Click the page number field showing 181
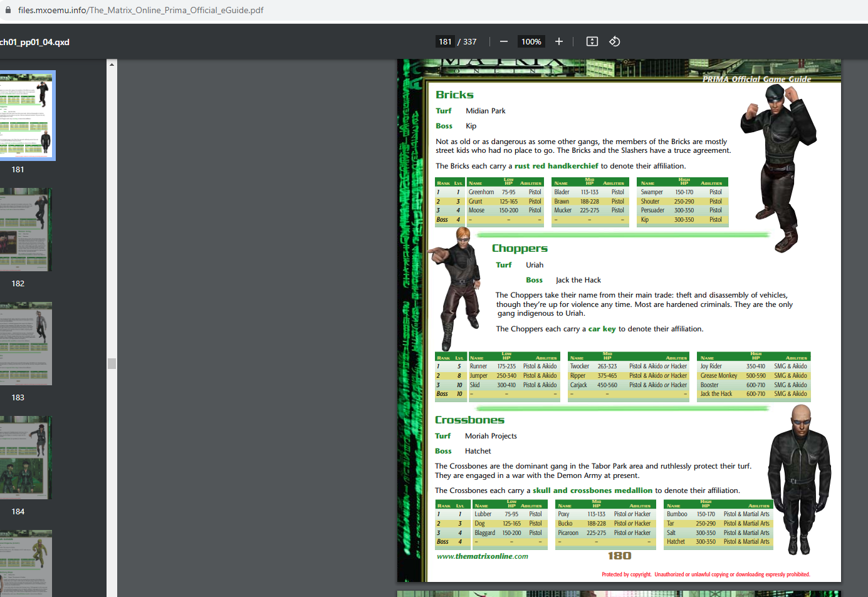The height and width of the screenshot is (597, 868). pos(445,41)
